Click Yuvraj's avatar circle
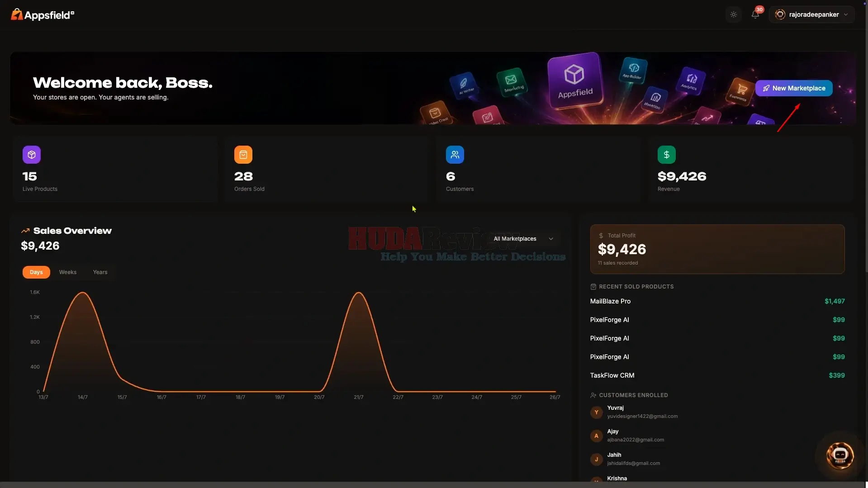The image size is (868, 488). [x=596, y=412]
